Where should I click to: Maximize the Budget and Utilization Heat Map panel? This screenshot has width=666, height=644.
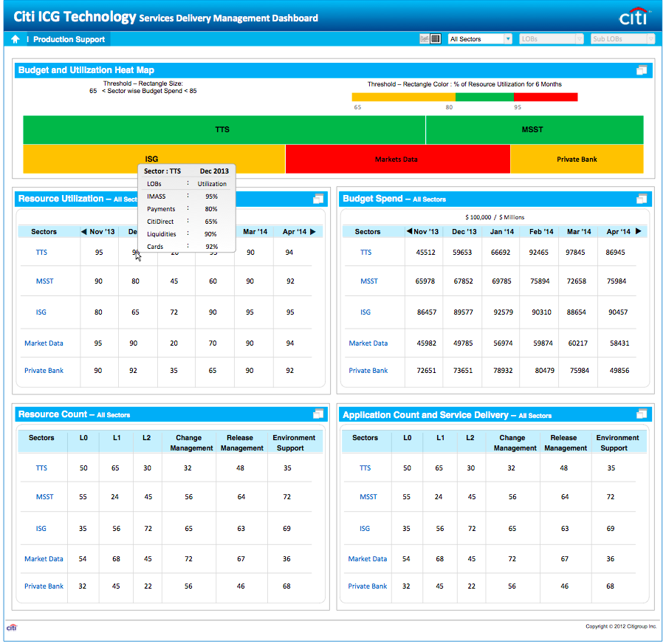642,70
